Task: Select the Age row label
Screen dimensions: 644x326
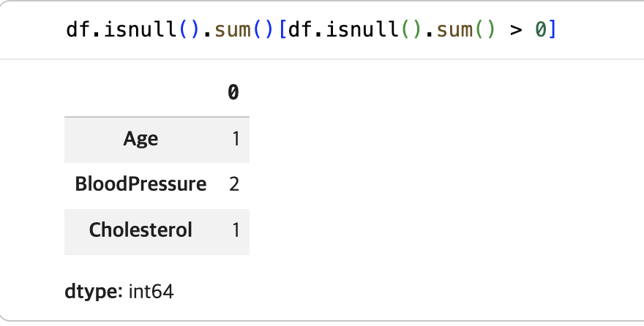Action: (141, 139)
